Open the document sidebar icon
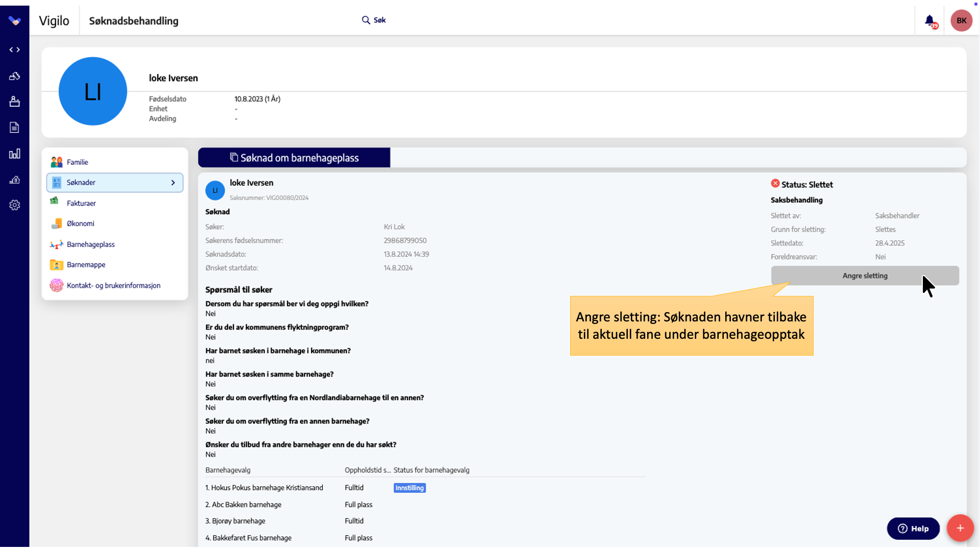The width and height of the screenshot is (980, 551). pos(15,128)
